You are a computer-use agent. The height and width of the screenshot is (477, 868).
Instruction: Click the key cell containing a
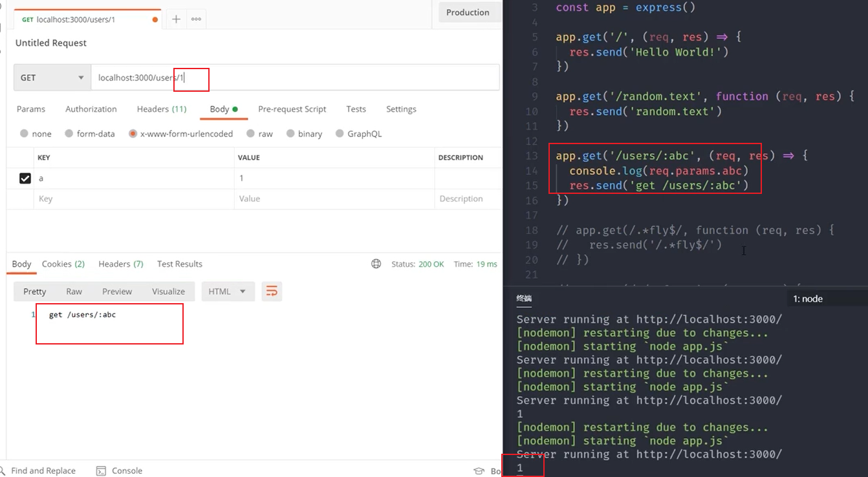pyautogui.click(x=134, y=178)
